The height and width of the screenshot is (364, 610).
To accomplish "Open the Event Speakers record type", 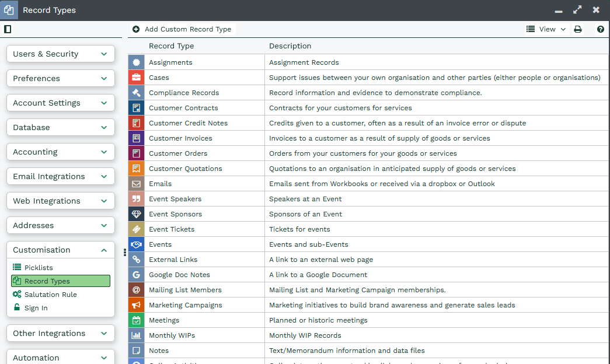I will [x=175, y=199].
